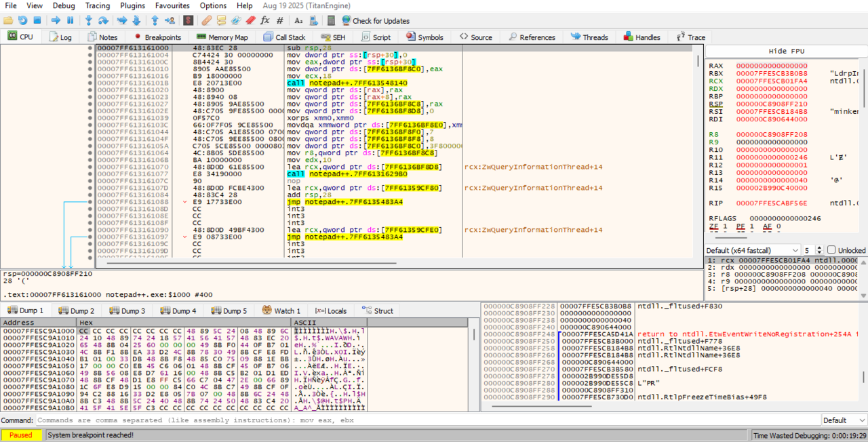The height and width of the screenshot is (442, 868).
Task: Open the Help menu
Action: pos(244,5)
